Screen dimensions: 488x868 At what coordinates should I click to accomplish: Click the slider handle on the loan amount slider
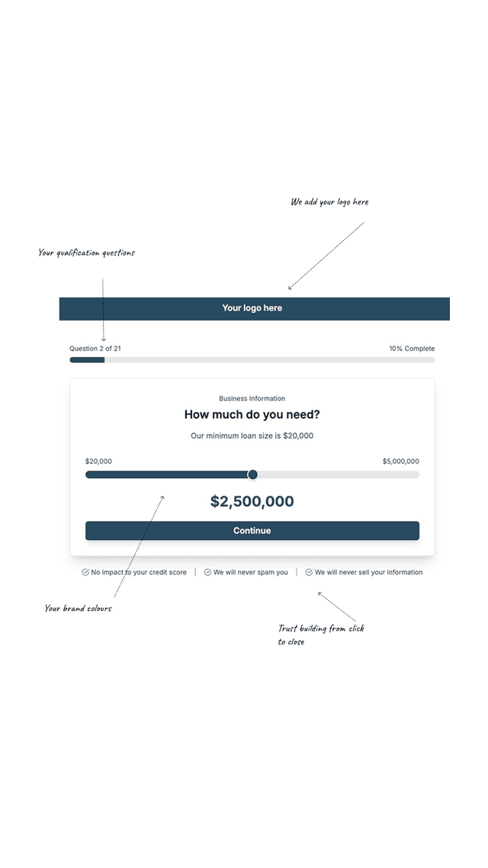click(x=252, y=474)
